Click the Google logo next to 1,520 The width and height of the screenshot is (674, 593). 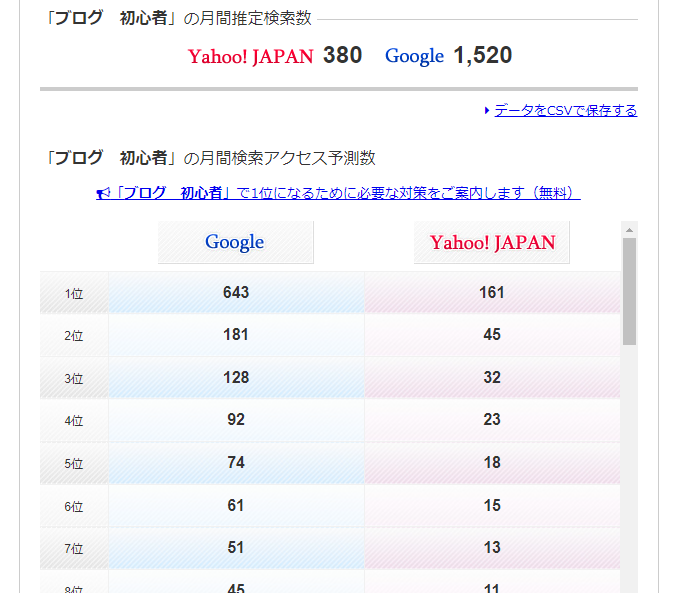coord(414,56)
